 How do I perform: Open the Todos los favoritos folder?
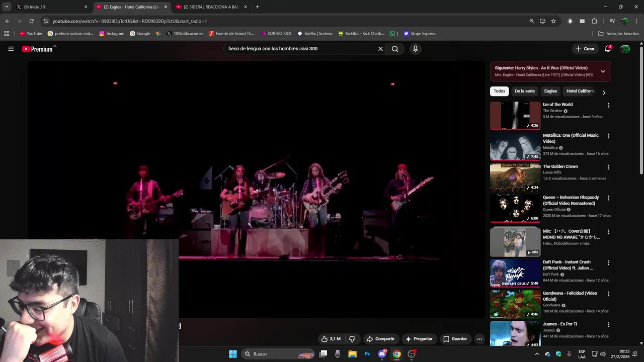(x=618, y=34)
